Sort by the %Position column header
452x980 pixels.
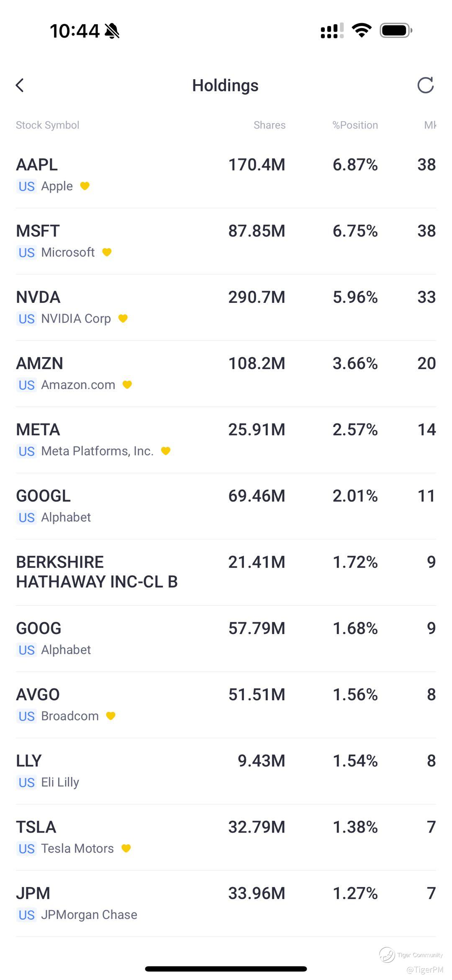point(355,125)
